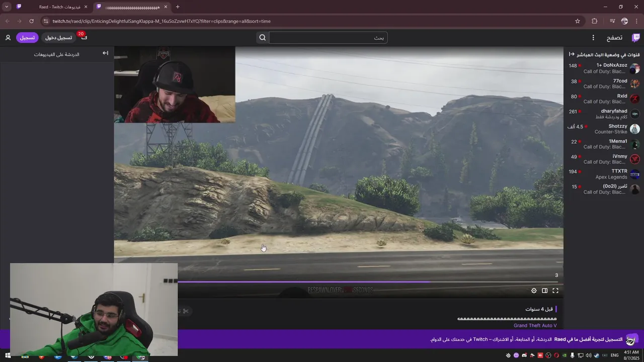Go forward in browser history
This screenshot has width=644, height=362.
point(19,21)
